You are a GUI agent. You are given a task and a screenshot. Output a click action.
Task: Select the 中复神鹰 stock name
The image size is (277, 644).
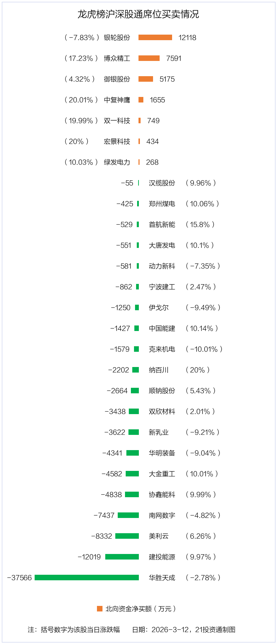click(x=117, y=100)
